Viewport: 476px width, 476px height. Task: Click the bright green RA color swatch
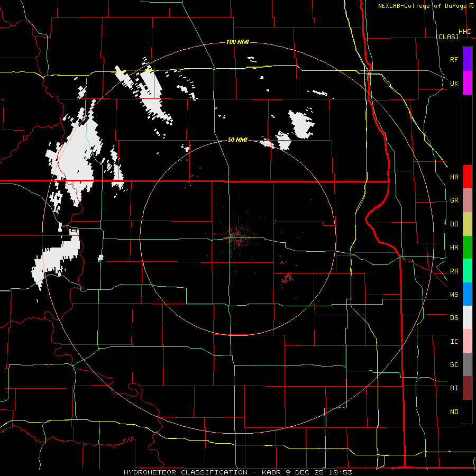pyautogui.click(x=467, y=271)
